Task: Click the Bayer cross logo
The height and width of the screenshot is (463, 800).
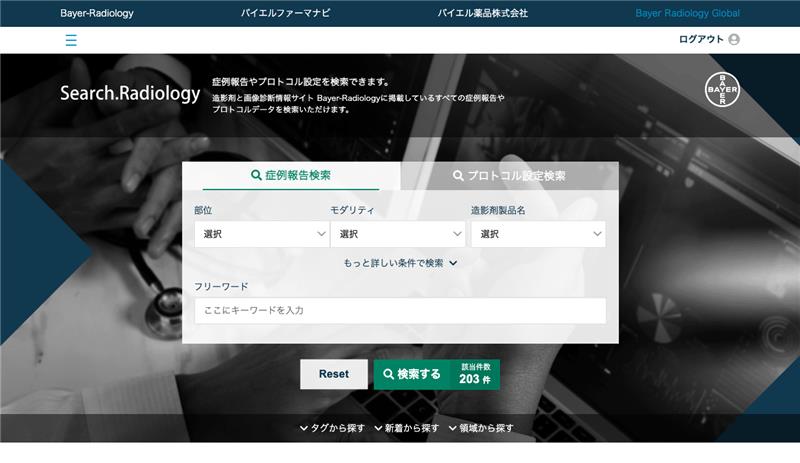Action: coord(722,89)
